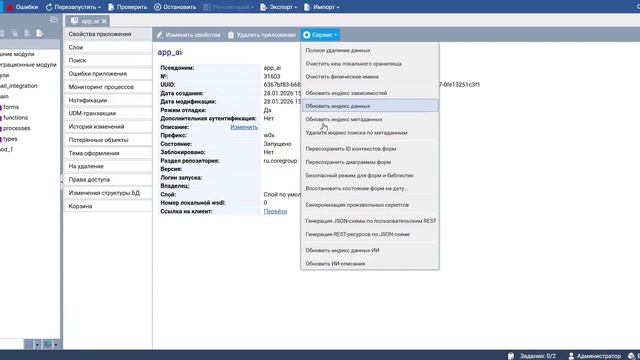Select processes in the navigator tree
The image size is (640, 360).
click(x=16, y=128)
